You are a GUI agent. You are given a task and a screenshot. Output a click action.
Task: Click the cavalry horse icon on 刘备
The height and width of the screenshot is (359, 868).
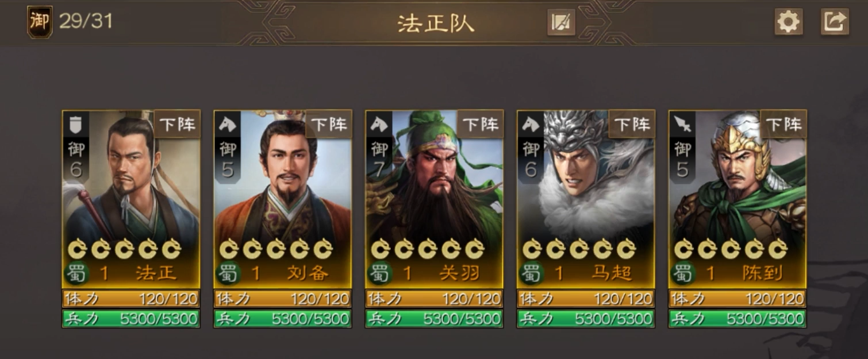pos(227,123)
